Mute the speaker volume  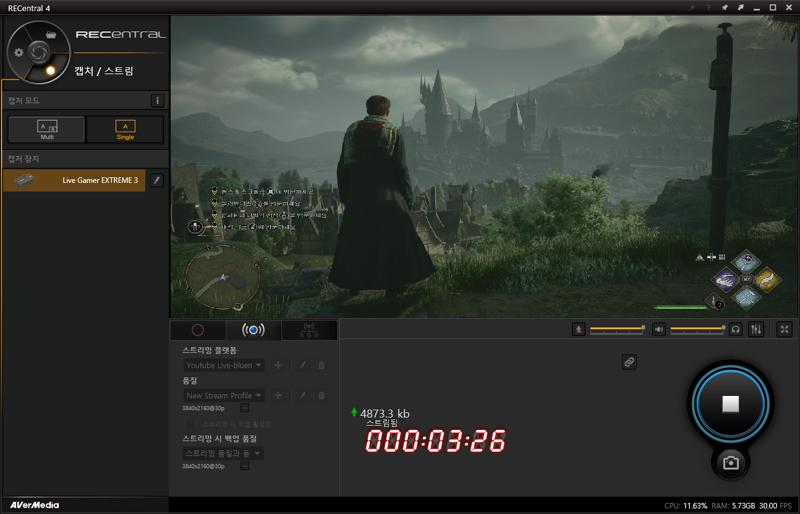[x=659, y=329]
